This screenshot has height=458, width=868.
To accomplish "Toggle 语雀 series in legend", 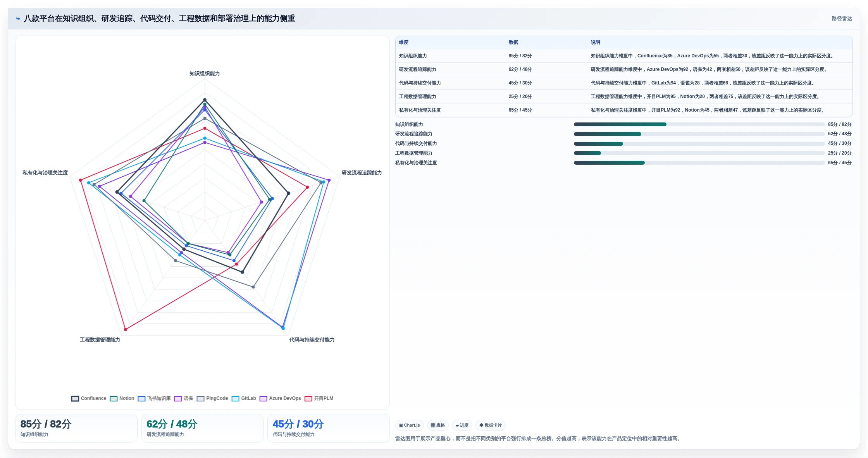I will click(184, 398).
